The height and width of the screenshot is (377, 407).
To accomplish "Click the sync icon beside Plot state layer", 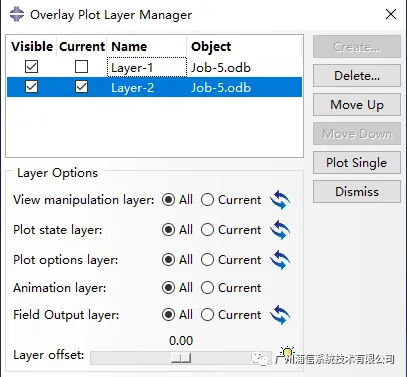I will tap(280, 230).
